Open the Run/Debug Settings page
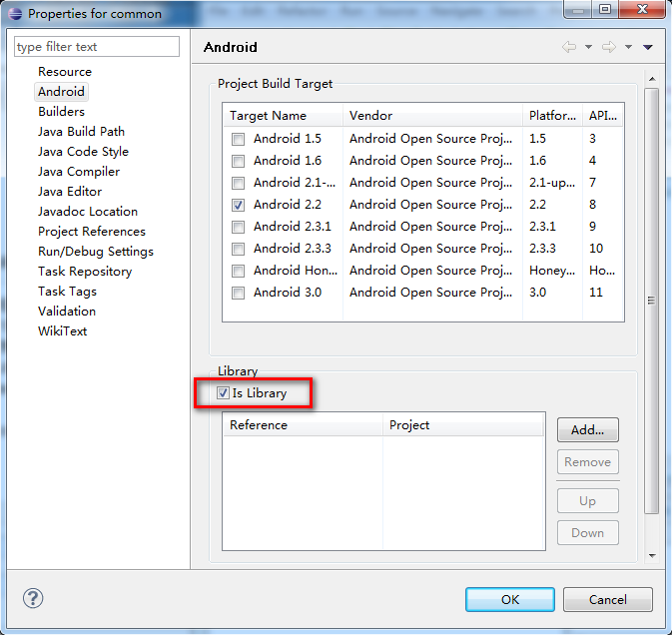Viewport: 672px width, 635px height. point(96,251)
